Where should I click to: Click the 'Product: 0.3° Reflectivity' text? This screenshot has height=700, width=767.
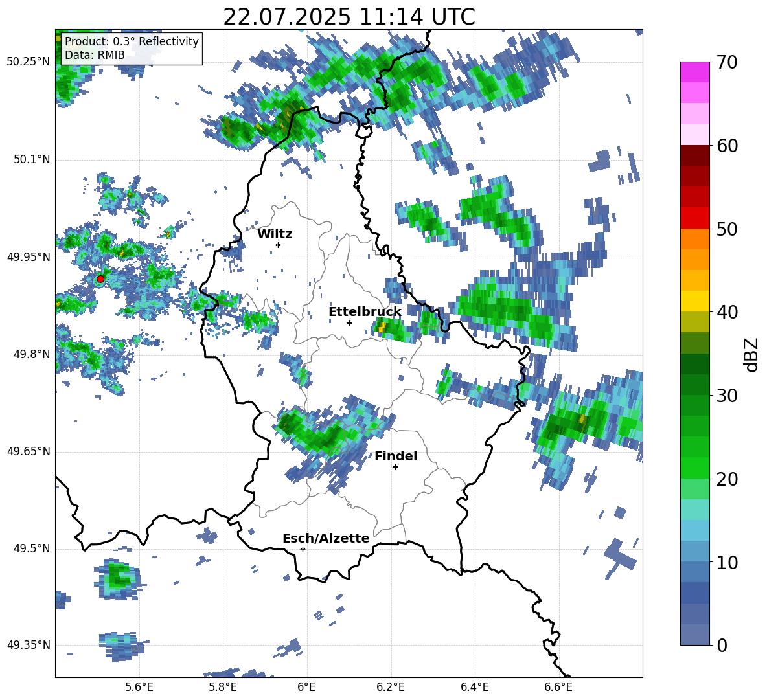[x=132, y=41]
